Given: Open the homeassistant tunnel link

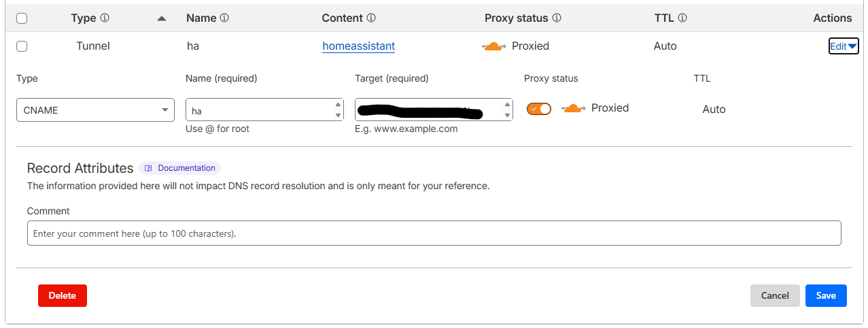Looking at the screenshot, I should [358, 46].
